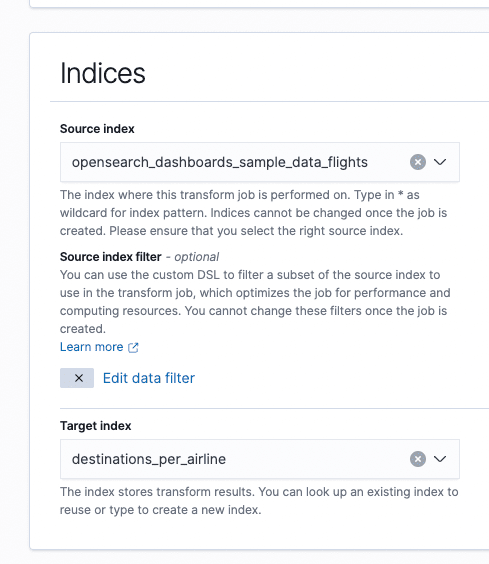Click the custom DSL filter description text
This screenshot has height=564, width=489.
click(255, 302)
